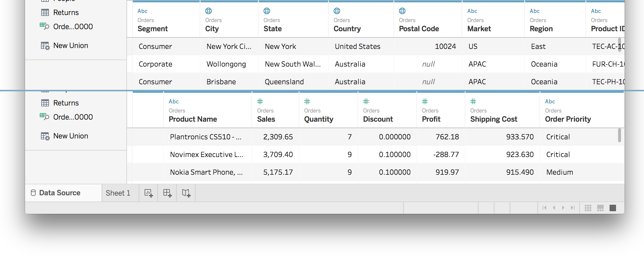Click the globe icon above City
This screenshot has height=261, width=644.
(x=208, y=11)
